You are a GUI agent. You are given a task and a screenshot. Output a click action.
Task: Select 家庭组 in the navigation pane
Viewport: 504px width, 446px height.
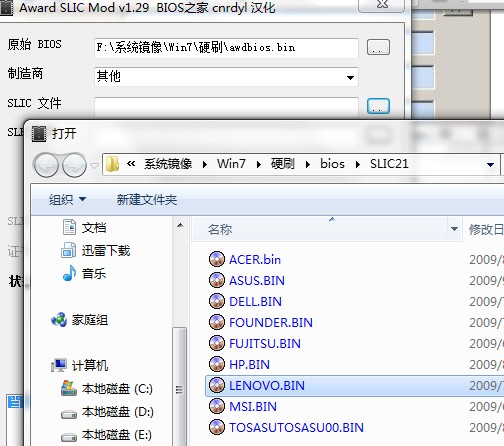[90, 320]
